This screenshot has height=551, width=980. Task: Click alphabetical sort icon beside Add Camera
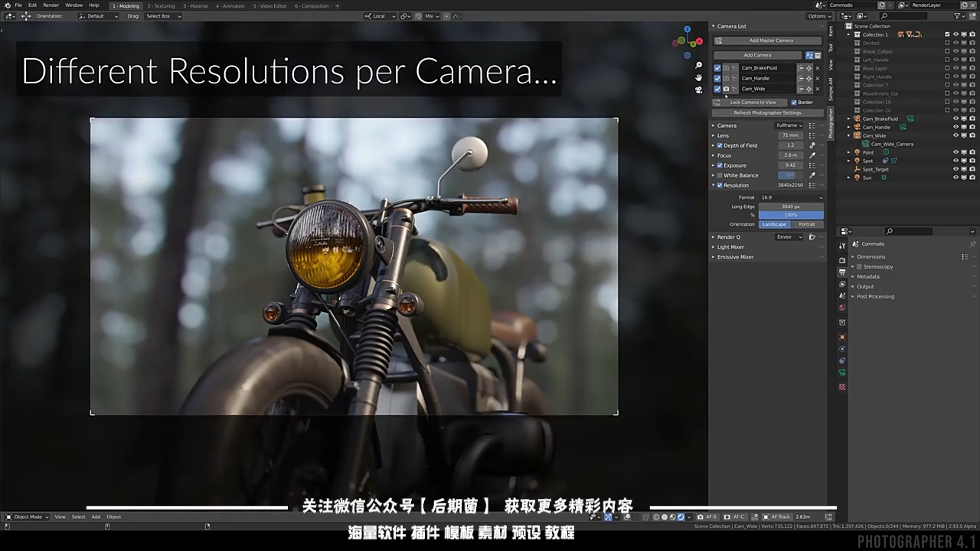[808, 55]
